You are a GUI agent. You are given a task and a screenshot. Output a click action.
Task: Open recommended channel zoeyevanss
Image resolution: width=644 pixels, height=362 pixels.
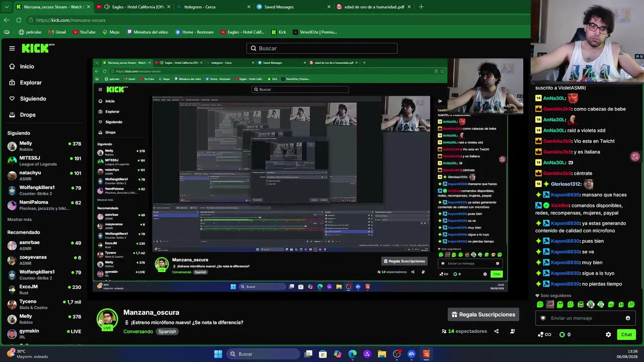click(44, 260)
